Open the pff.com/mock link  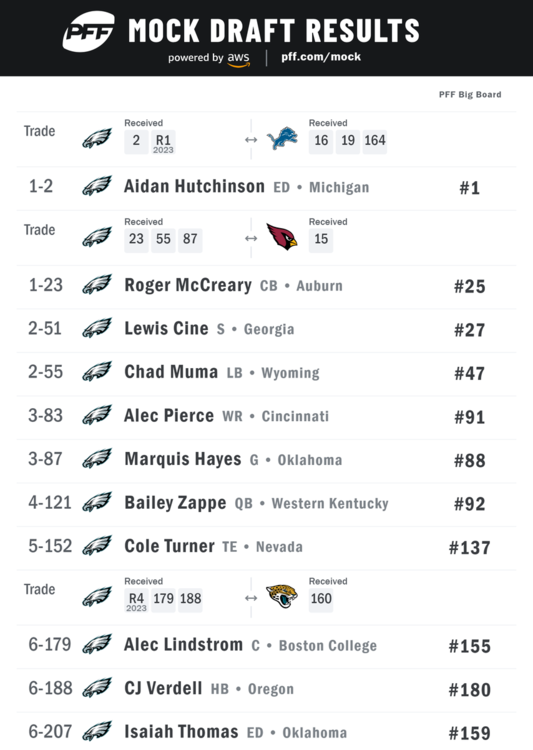tap(321, 57)
